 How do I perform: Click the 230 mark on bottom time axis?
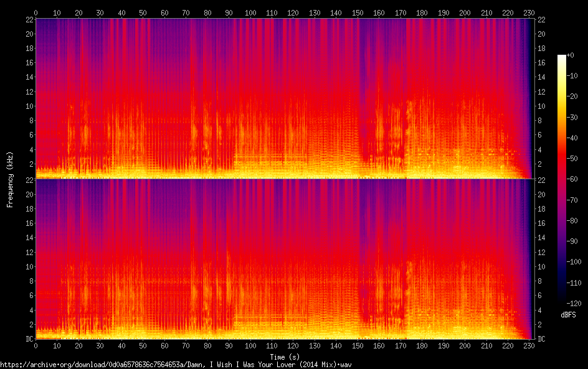tap(529, 345)
